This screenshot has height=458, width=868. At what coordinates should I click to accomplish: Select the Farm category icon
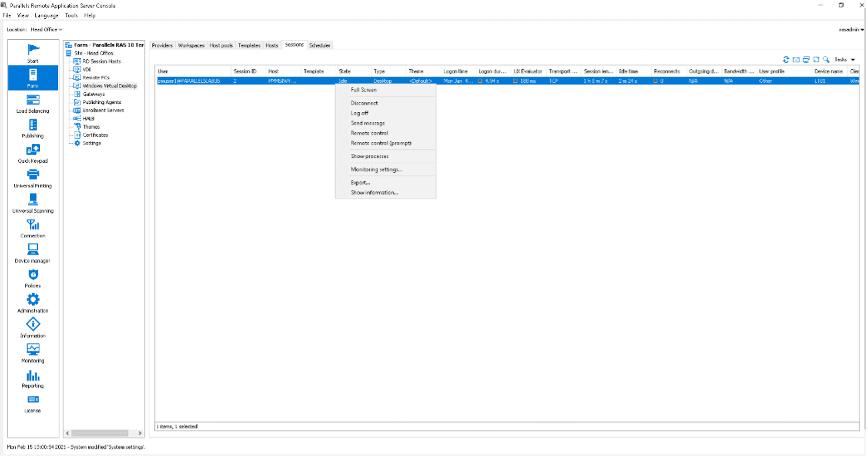tap(33, 78)
